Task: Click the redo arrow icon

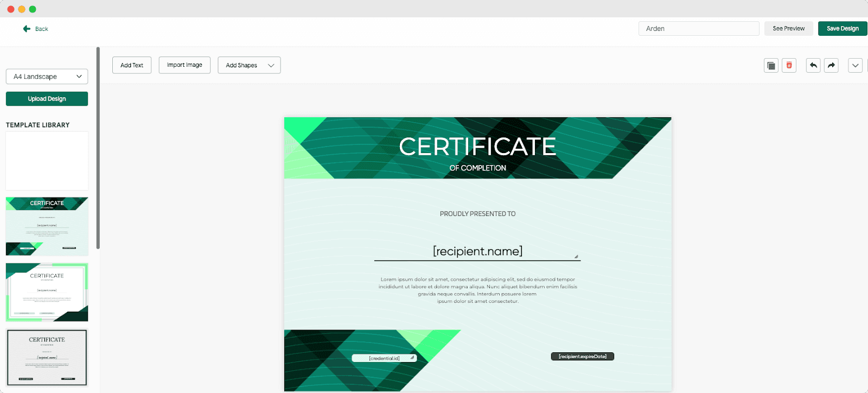Action: [x=831, y=66]
